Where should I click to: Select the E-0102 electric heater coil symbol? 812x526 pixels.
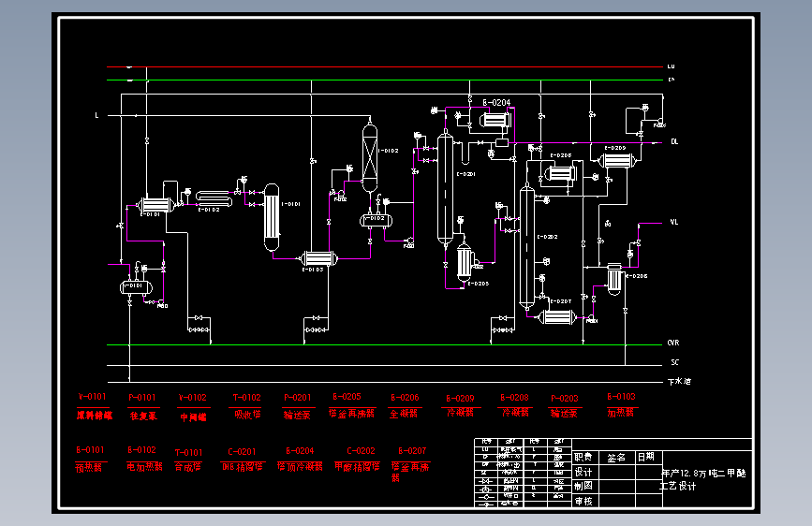click(214, 198)
